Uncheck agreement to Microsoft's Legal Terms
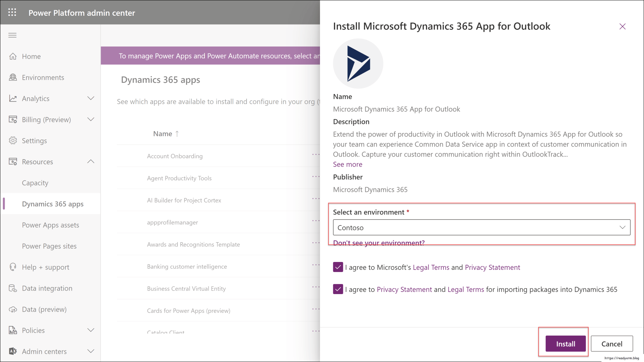644x362 pixels. [338, 267]
